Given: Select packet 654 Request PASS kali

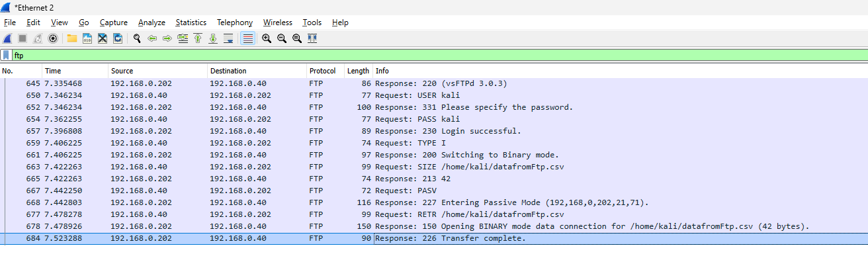Looking at the screenshot, I should [x=434, y=119].
